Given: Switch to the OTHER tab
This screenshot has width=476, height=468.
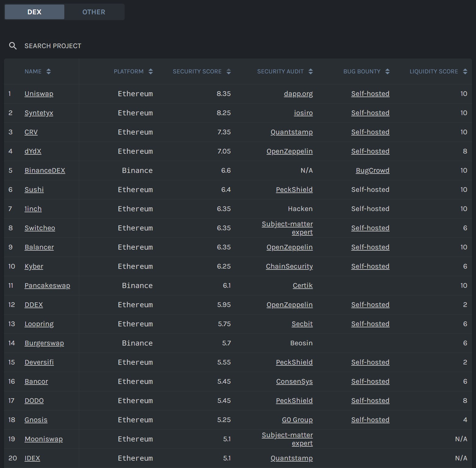Looking at the screenshot, I should 94,12.
